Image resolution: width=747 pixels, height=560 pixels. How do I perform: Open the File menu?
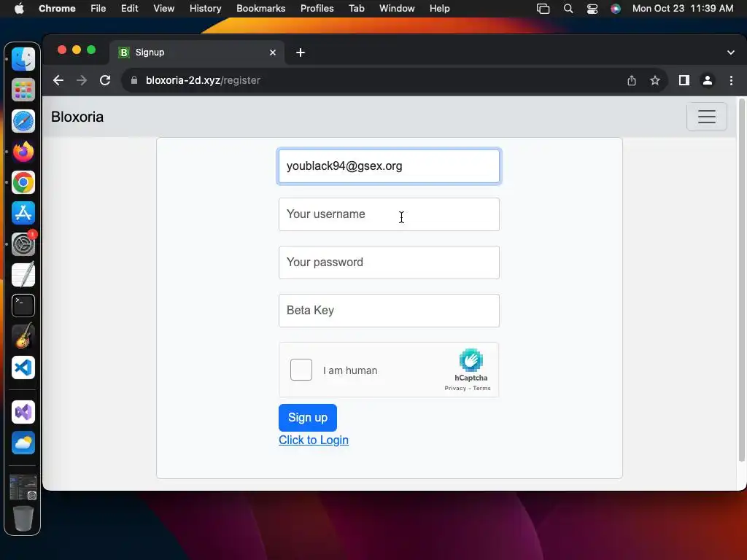(x=98, y=9)
